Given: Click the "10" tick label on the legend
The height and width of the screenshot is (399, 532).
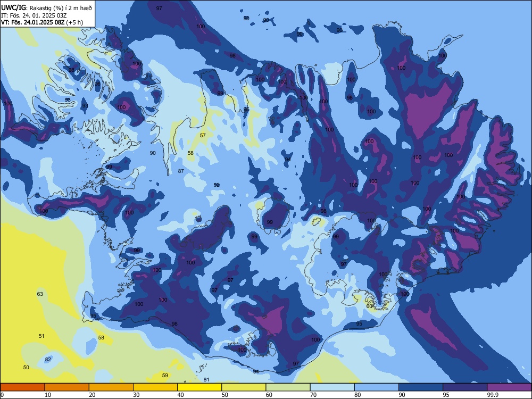Looking at the screenshot, I should [x=48, y=395].
